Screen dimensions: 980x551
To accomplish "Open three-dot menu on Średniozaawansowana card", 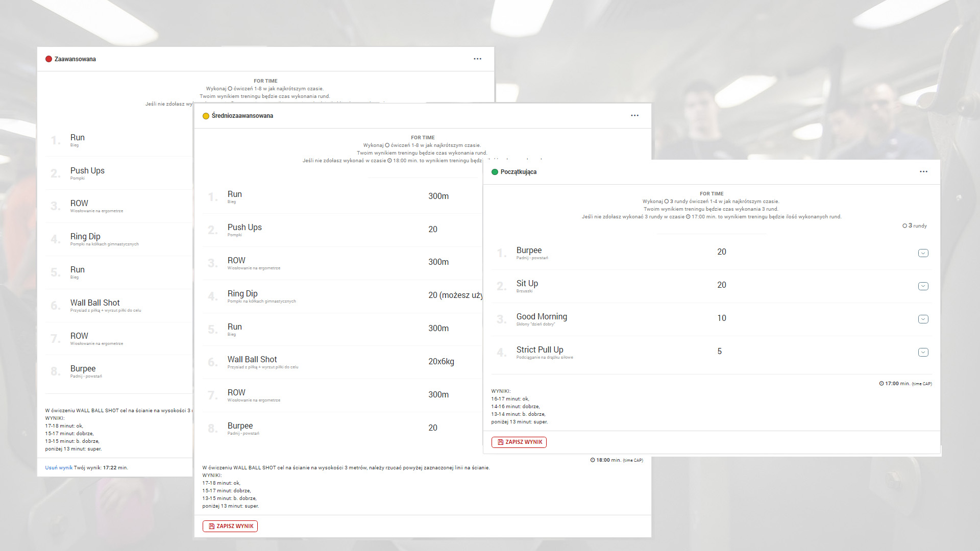I will pyautogui.click(x=634, y=115).
